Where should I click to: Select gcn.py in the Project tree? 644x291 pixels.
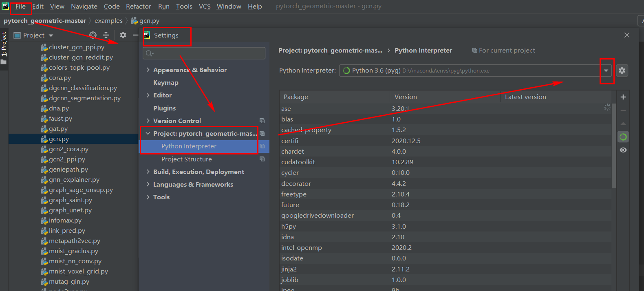tap(59, 139)
